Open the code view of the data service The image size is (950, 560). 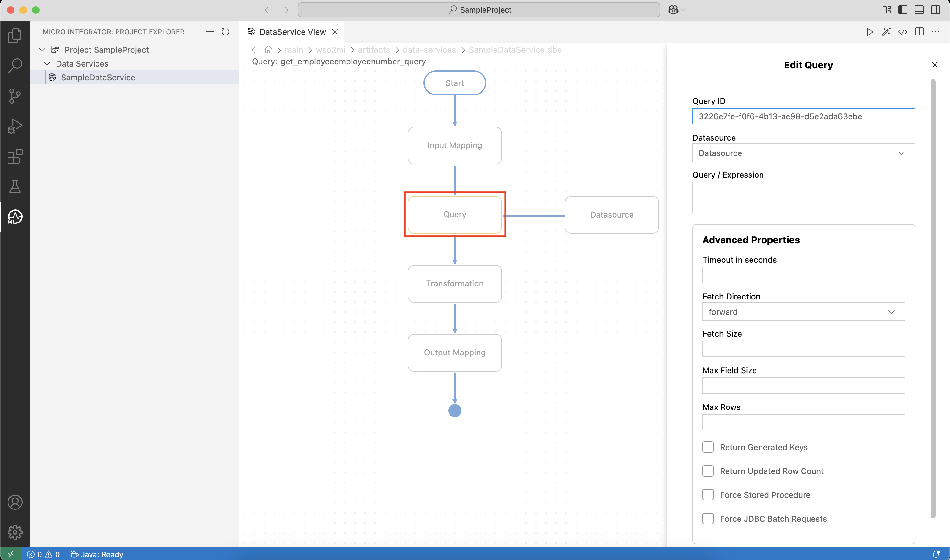(x=903, y=32)
